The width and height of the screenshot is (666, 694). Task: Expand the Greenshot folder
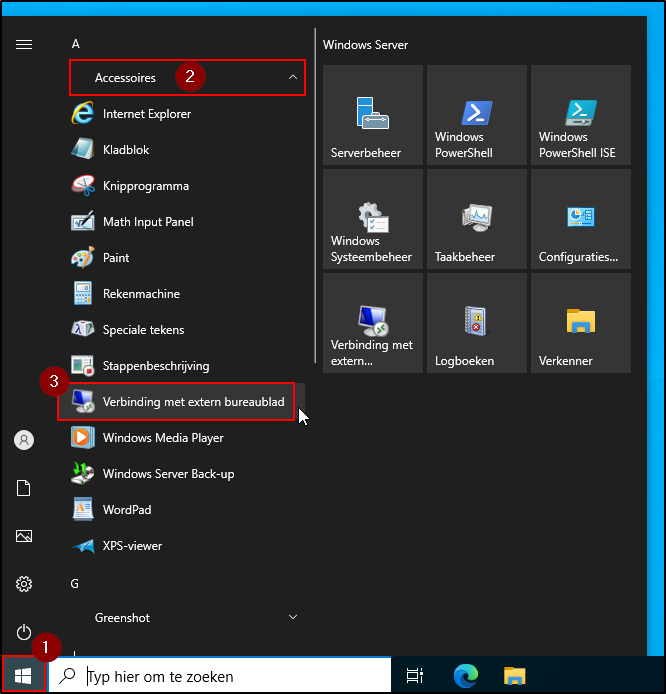point(187,618)
